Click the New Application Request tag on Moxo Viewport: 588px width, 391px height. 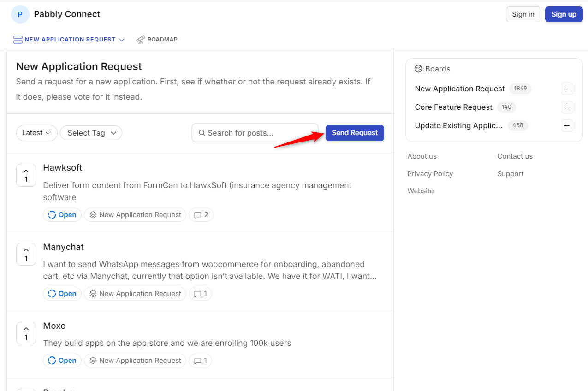coord(135,361)
